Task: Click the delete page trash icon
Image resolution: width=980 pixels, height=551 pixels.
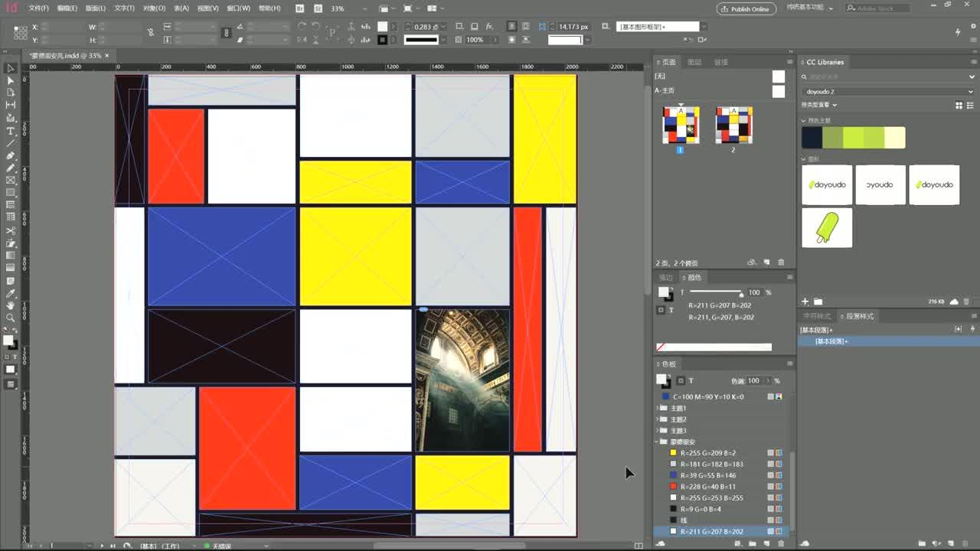Action: click(781, 262)
